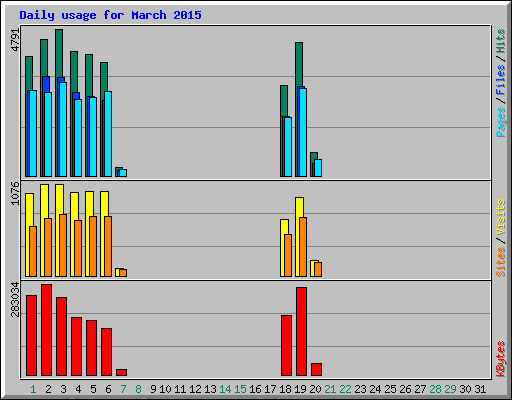The width and height of the screenshot is (512, 400).
Task: Select day label '9' on the x-axis
Action: point(153,389)
